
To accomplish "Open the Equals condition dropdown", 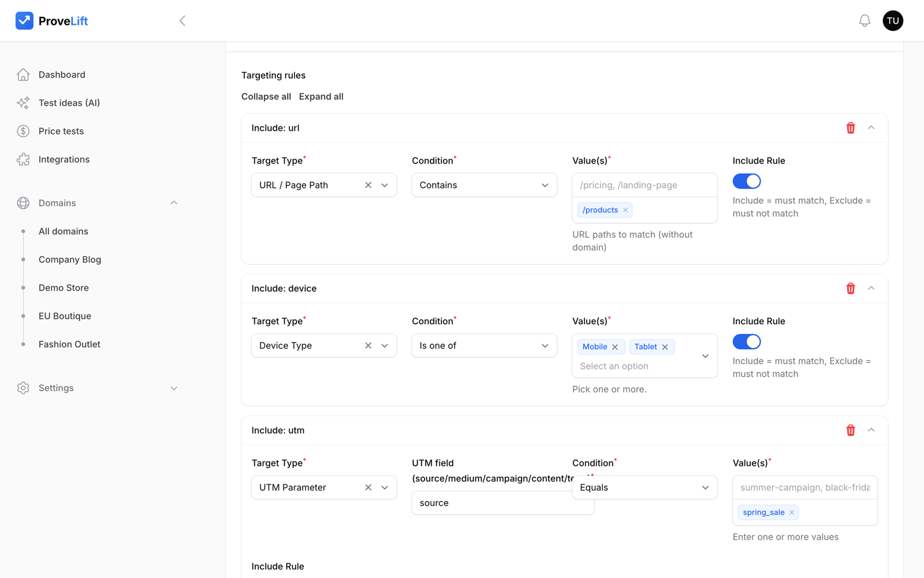I will (644, 487).
